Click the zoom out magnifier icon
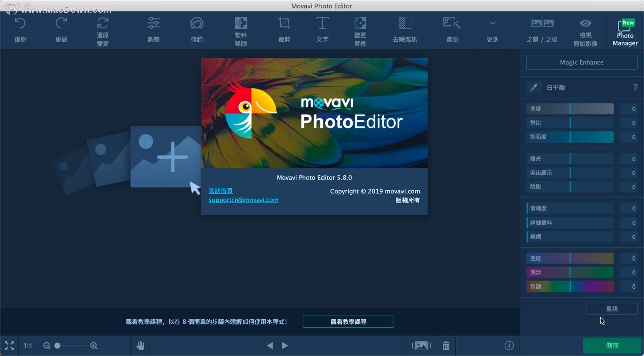This screenshot has height=356, width=644. click(47, 346)
